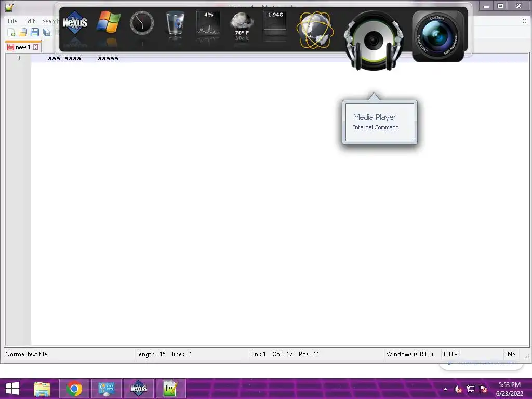Open the Windows Start button
The width and height of the screenshot is (532, 399).
[x=12, y=389]
